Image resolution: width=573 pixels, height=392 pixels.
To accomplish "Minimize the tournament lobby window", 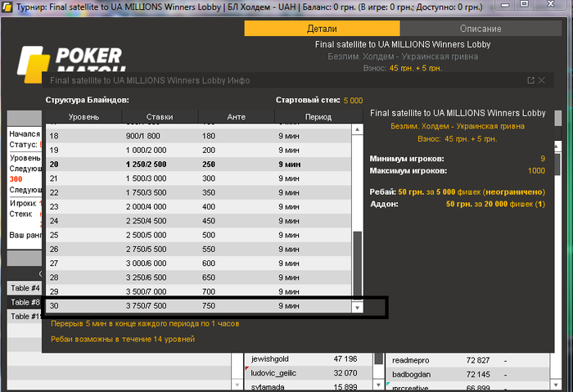I will click(505, 5).
